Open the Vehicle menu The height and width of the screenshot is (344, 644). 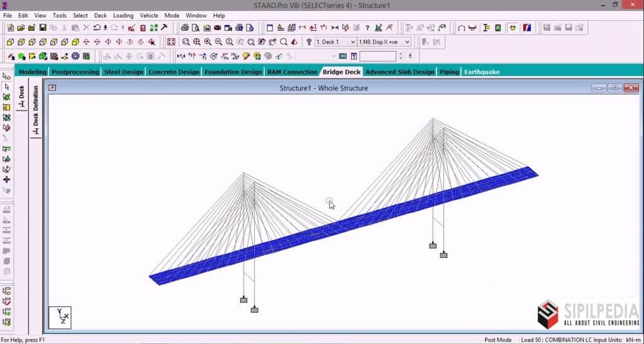pyautogui.click(x=149, y=15)
